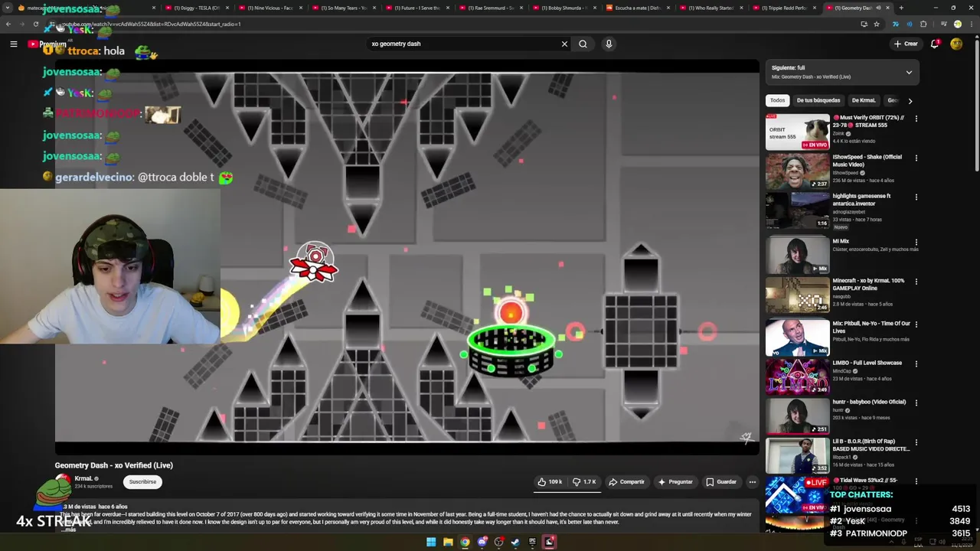The image size is (980, 551).
Task: Click the video player's mini-player corner icon
Action: click(746, 438)
